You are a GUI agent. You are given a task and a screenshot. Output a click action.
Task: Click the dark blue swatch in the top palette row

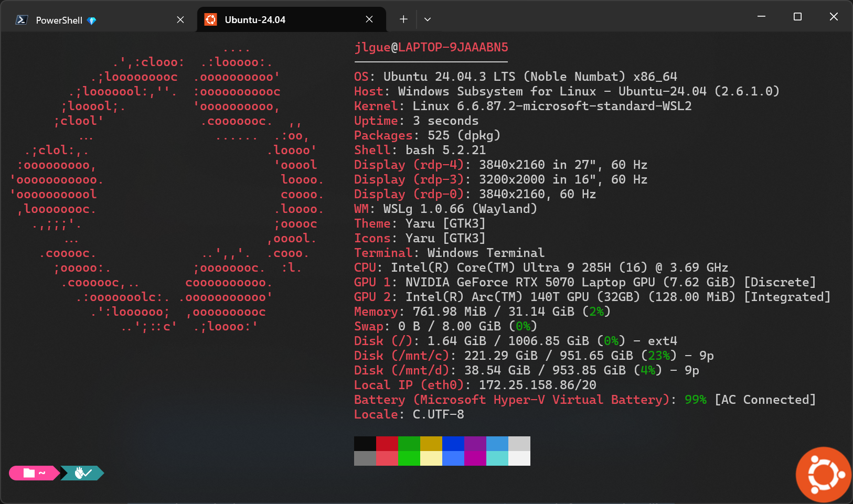tap(453, 443)
